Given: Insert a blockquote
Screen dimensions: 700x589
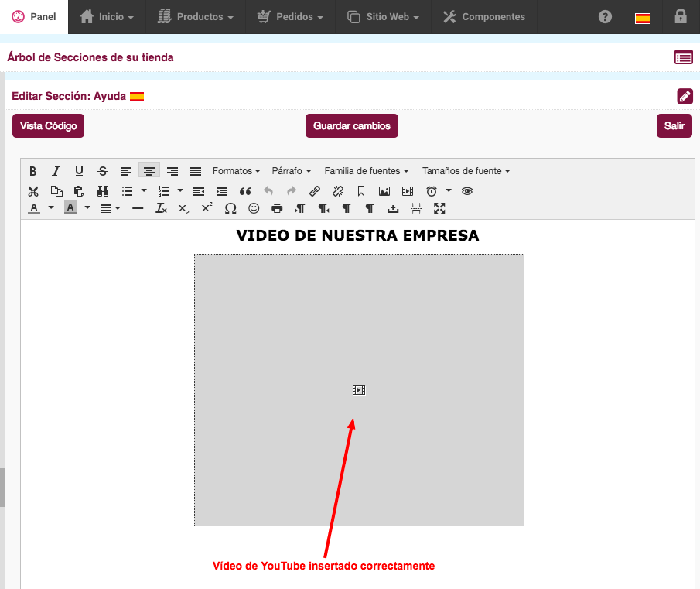Looking at the screenshot, I should coord(245,192).
